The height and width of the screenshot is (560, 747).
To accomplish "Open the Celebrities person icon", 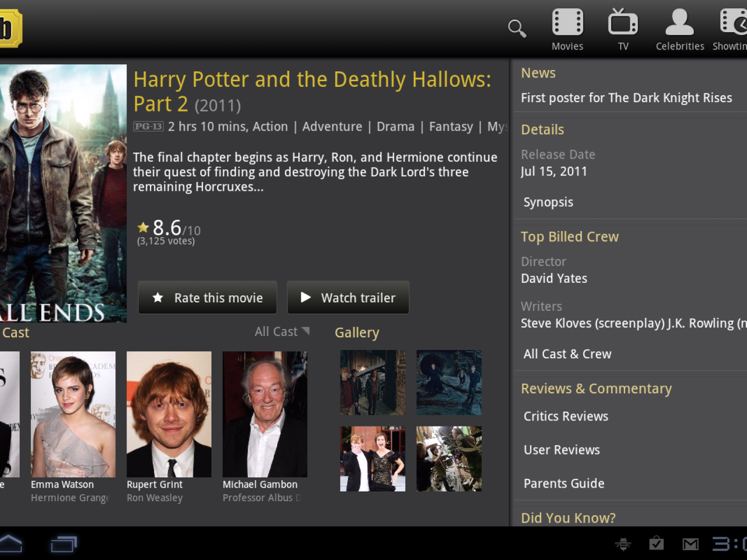I will 679,29.
